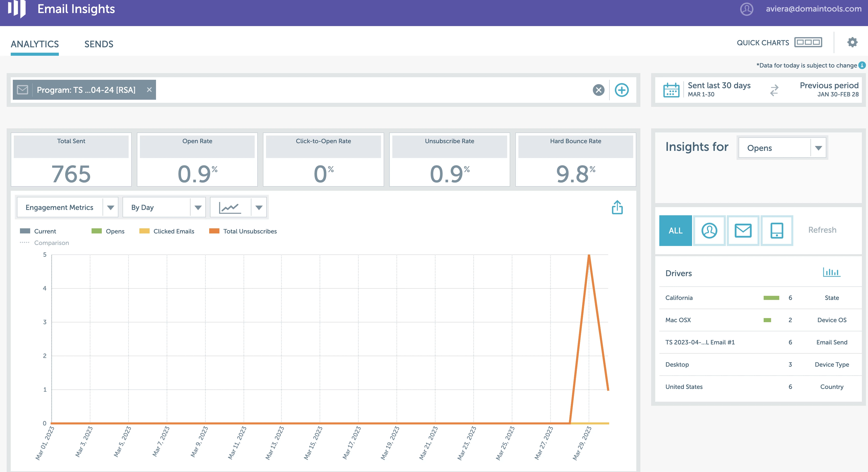Open the calendar date range icon
The height and width of the screenshot is (472, 868).
pyautogui.click(x=671, y=90)
